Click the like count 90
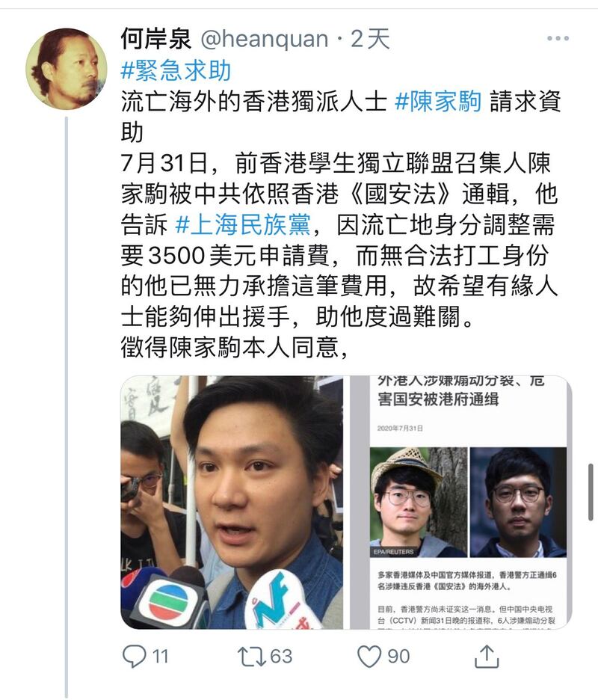 398,657
